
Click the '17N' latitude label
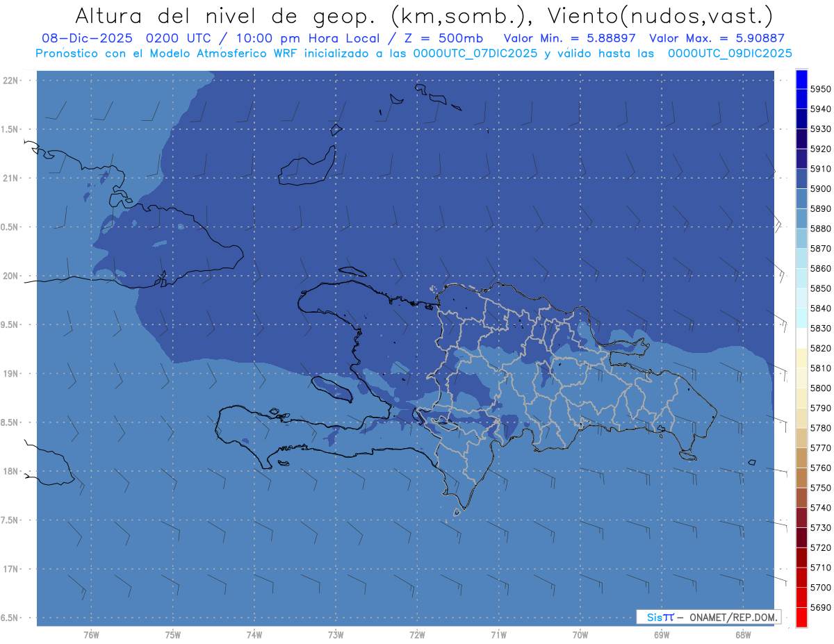pyautogui.click(x=12, y=569)
